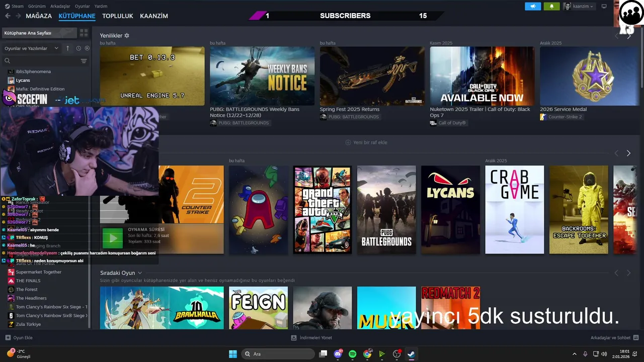Screen dimensions: 644x362
Task: Click the library search field
Action: click(40, 61)
